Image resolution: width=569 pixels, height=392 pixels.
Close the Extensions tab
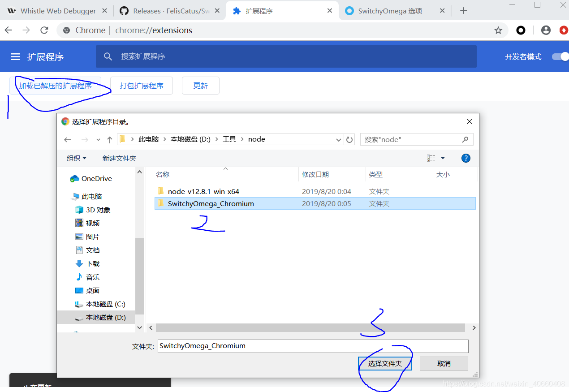(x=330, y=11)
